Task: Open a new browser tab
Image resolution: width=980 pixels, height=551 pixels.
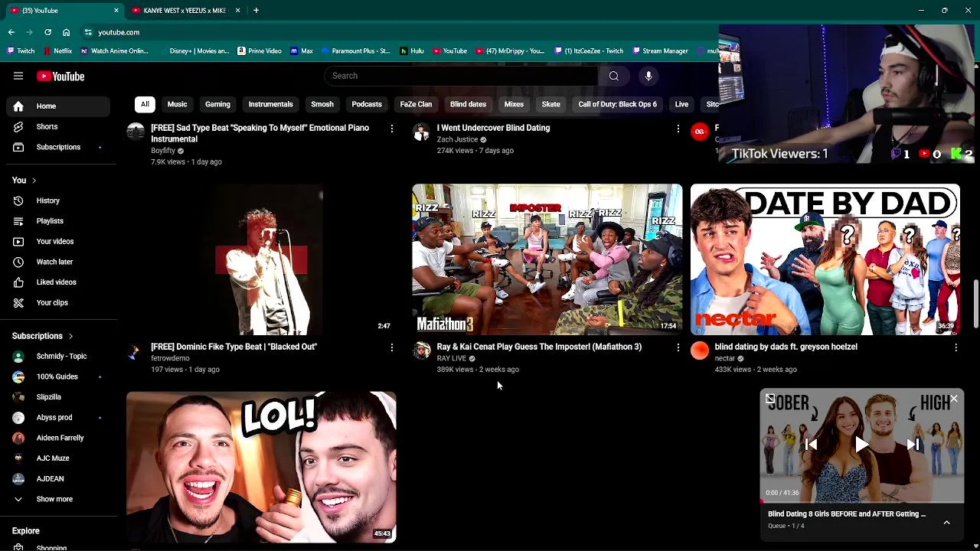Action: click(x=256, y=11)
